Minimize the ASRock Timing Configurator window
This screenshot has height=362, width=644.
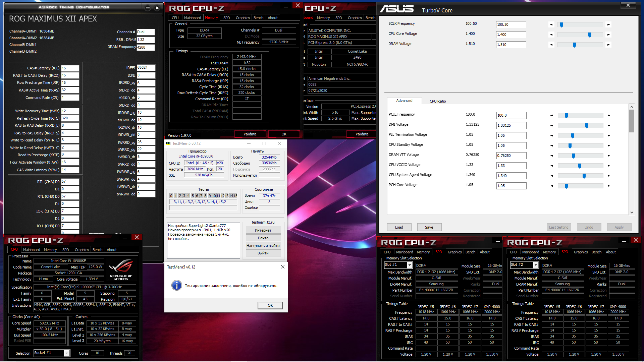click(148, 8)
